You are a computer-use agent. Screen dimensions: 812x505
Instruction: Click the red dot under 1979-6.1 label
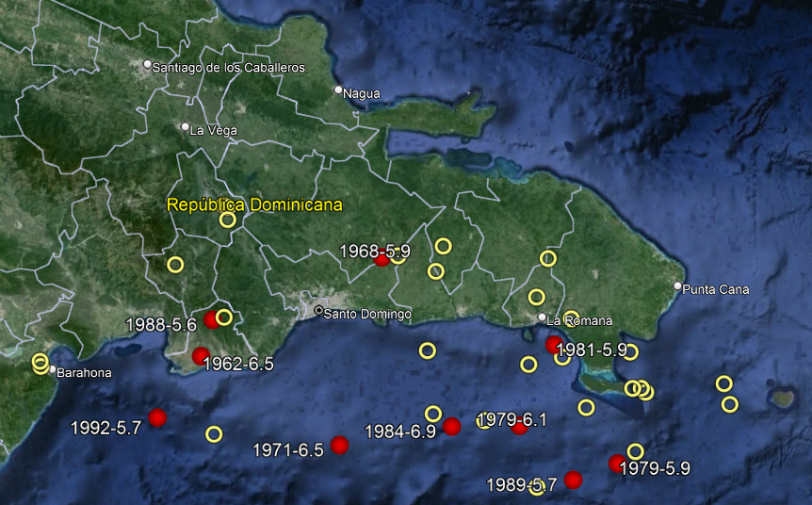[519, 428]
